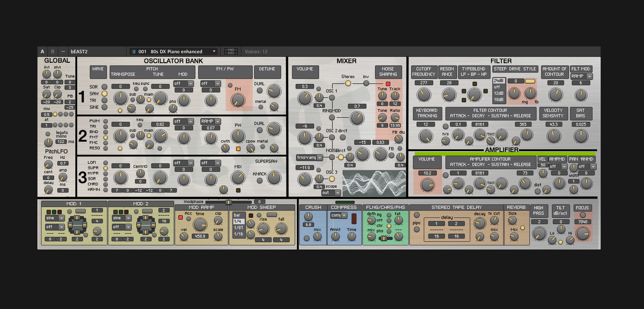Click the MOD 1 XY pad control

[x=77, y=225]
